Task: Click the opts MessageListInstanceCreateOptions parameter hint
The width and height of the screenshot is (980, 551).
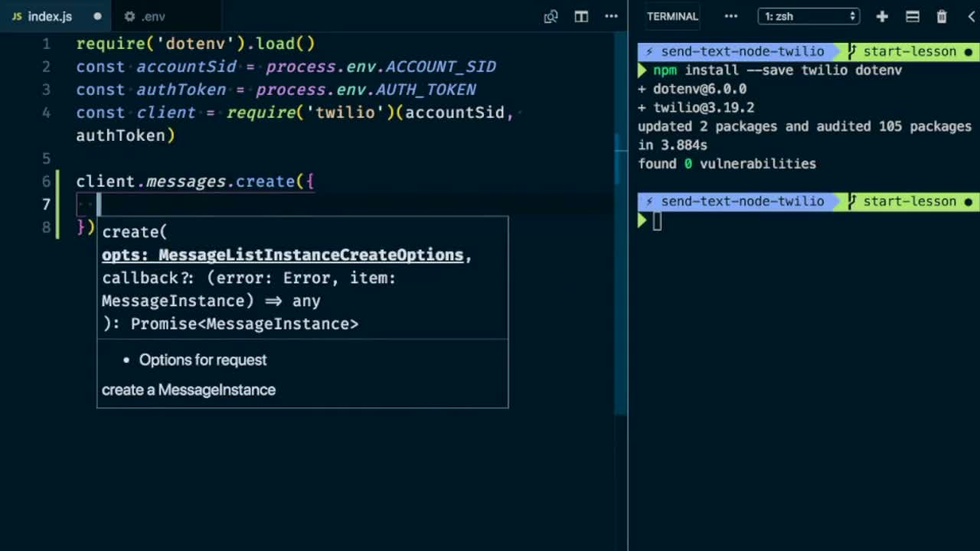Action: (x=286, y=255)
